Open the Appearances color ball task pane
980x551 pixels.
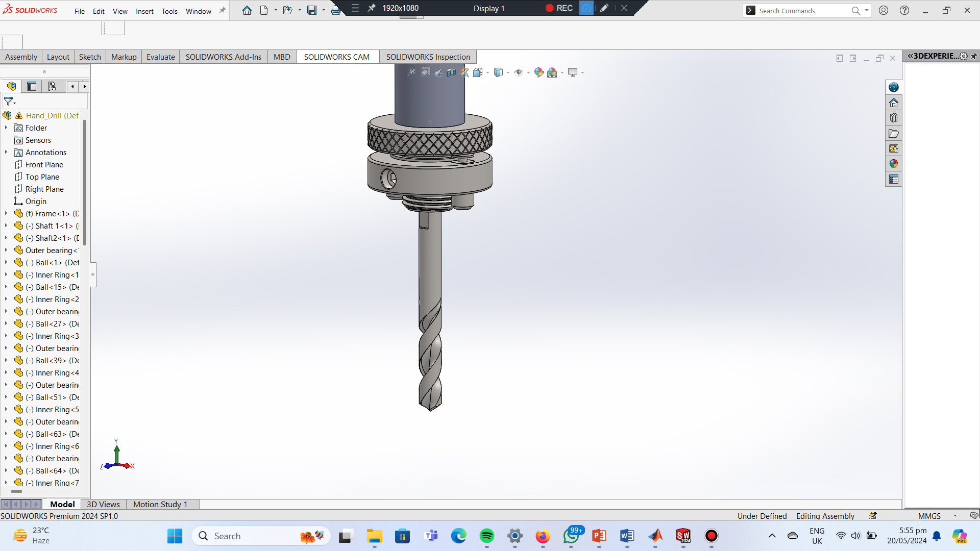(x=893, y=164)
